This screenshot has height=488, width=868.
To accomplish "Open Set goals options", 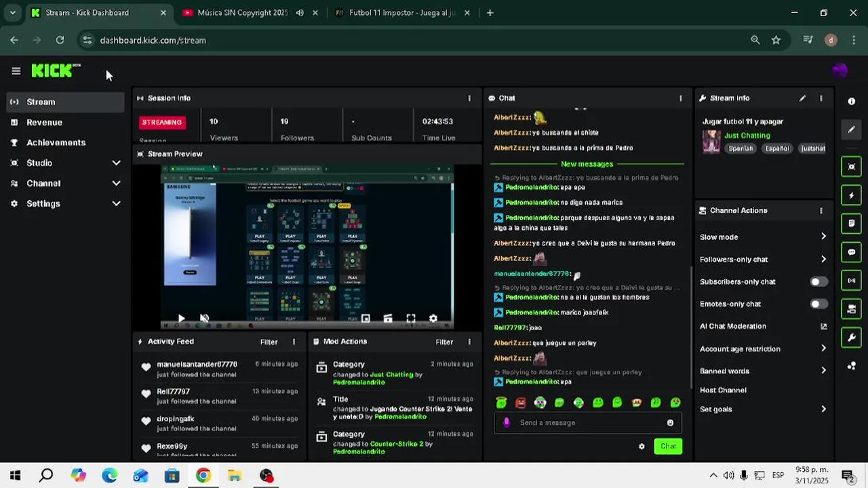I will tap(764, 409).
